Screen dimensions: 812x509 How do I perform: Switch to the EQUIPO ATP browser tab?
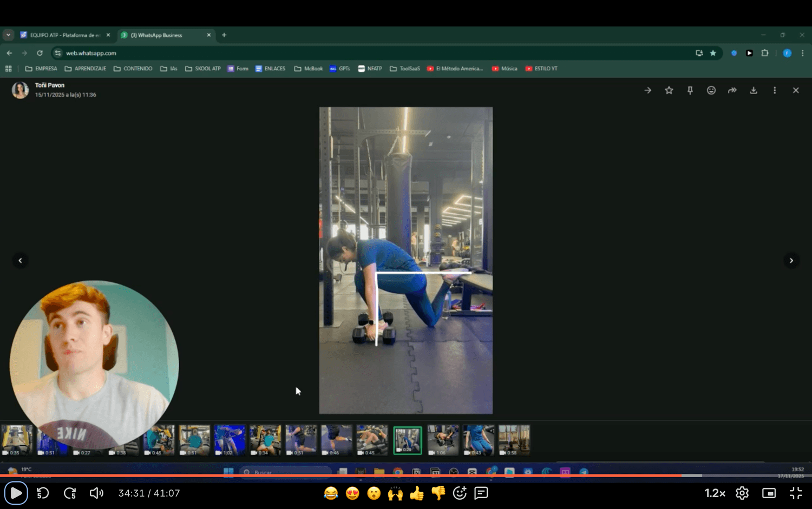(64, 35)
